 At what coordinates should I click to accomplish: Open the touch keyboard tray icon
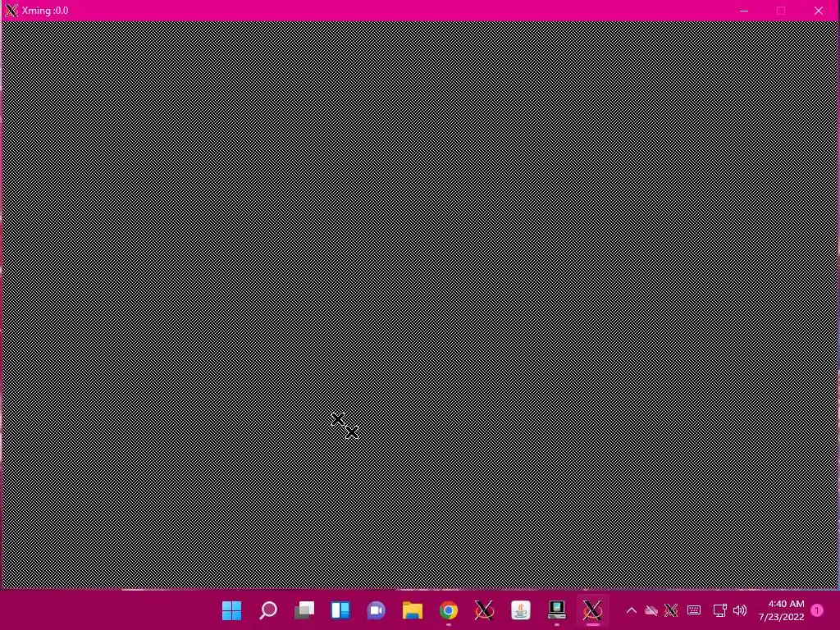point(694,610)
